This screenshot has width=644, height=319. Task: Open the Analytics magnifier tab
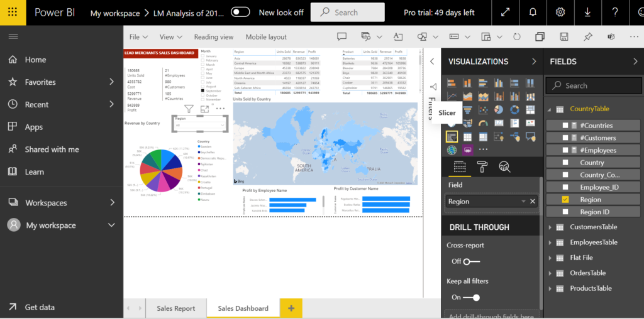click(504, 166)
